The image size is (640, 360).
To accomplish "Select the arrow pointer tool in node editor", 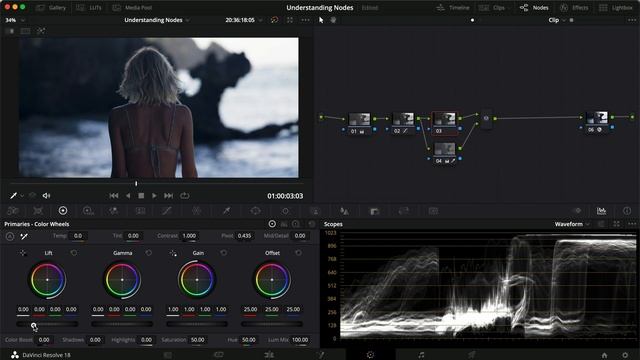I will [x=321, y=20].
